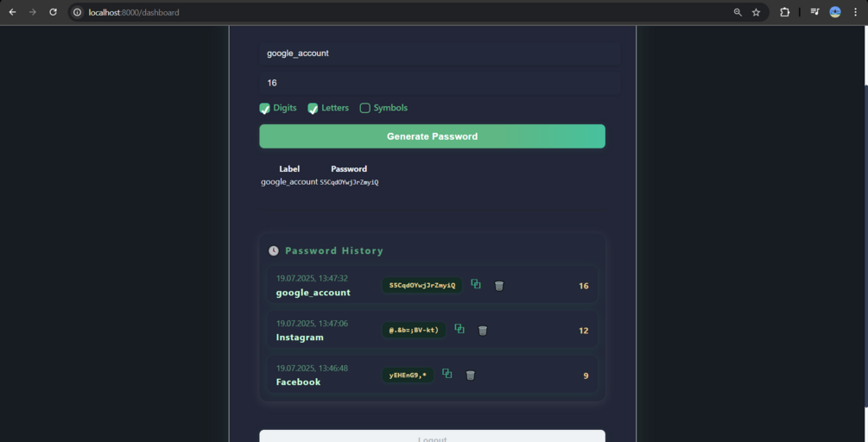This screenshot has width=868, height=442.
Task: Delete the google_account history entry
Action: (x=498, y=286)
